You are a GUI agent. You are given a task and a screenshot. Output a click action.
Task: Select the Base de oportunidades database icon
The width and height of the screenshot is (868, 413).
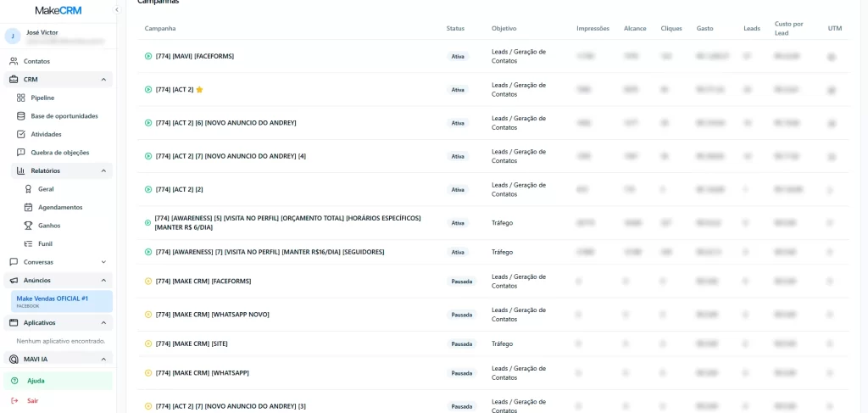[21, 116]
